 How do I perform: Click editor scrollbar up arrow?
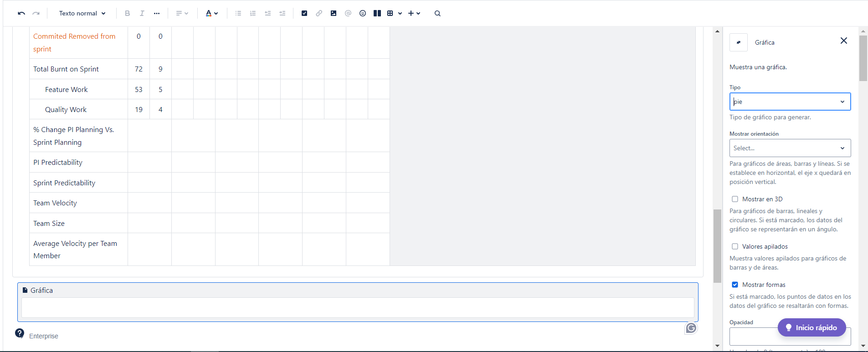click(717, 31)
